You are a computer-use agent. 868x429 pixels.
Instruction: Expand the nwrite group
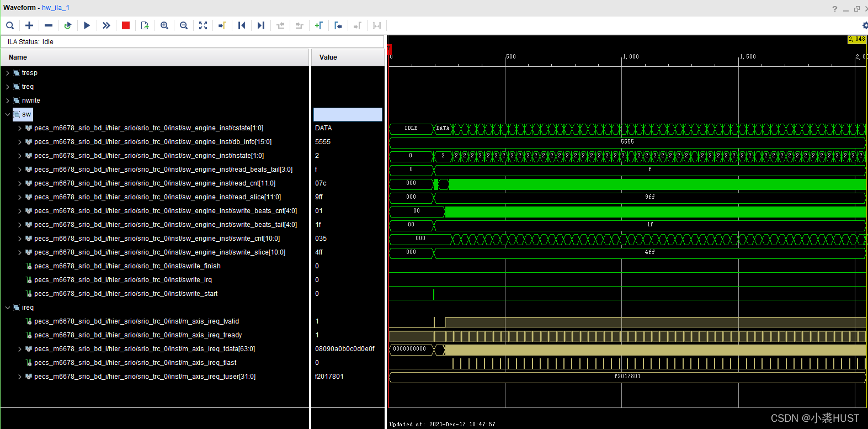coord(8,100)
